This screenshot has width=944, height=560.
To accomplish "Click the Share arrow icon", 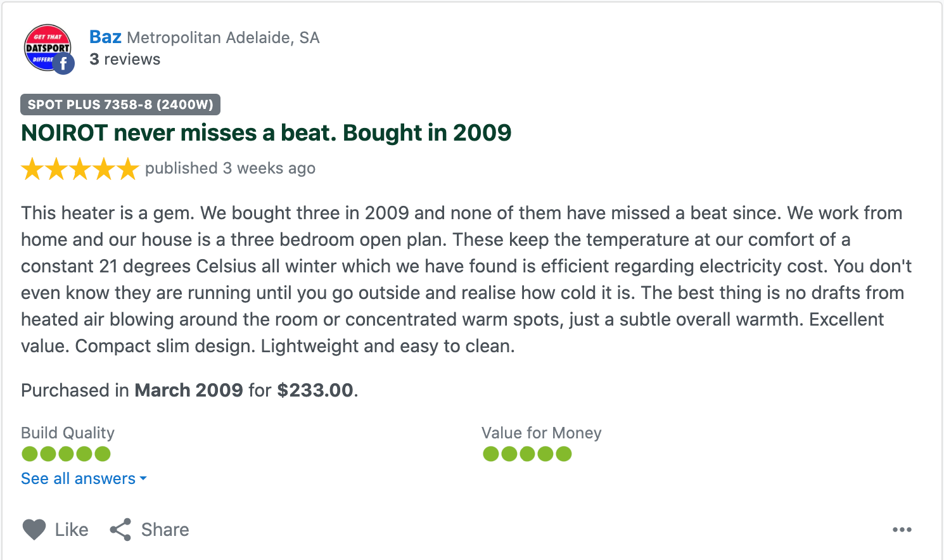I will 120,530.
